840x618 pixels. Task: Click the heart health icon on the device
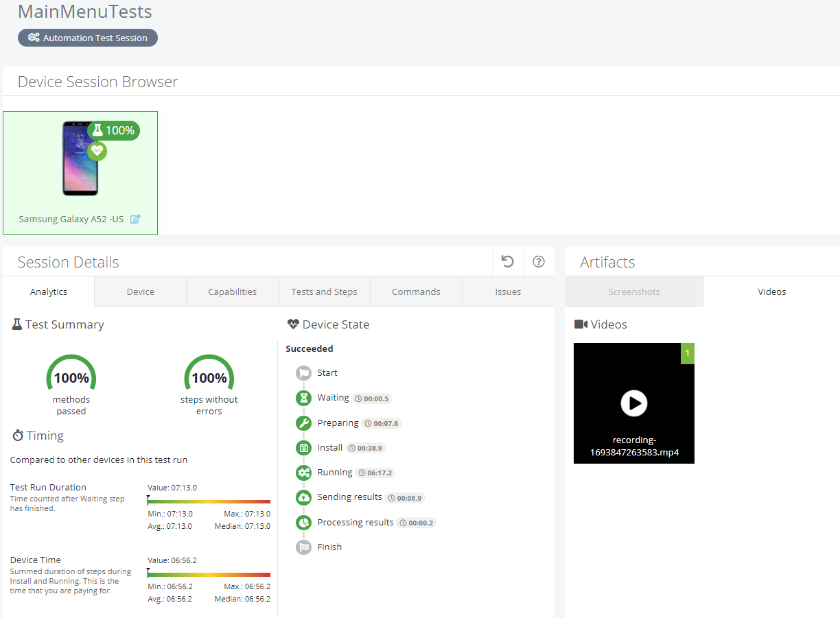pos(97,150)
